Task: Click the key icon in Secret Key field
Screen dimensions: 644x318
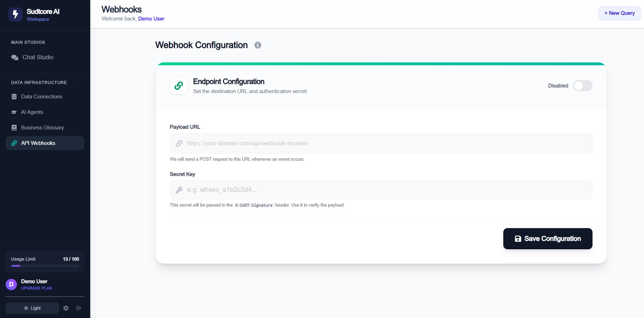Action: tap(179, 190)
